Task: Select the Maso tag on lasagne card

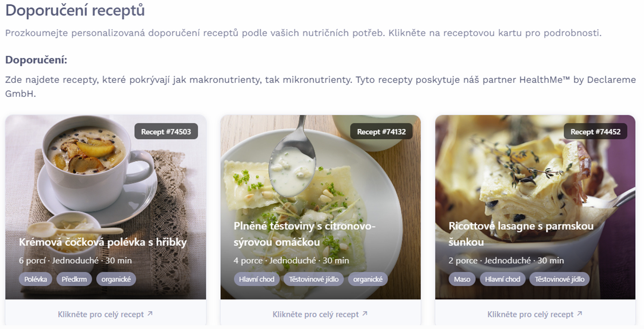Action: [462, 279]
